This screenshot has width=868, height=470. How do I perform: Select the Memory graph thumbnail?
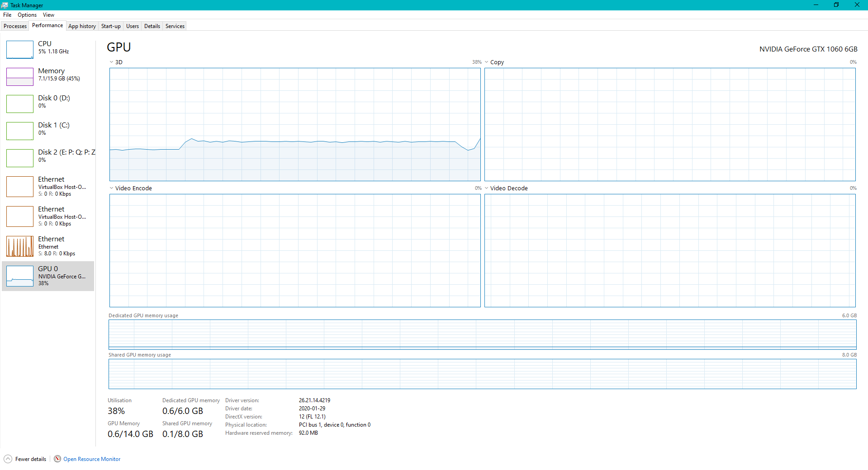pos(20,77)
